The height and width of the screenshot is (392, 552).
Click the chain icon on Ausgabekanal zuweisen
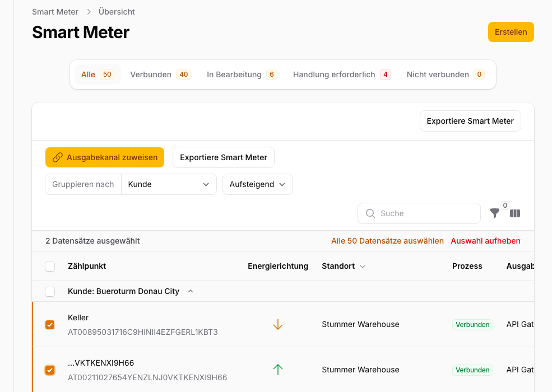coord(58,157)
